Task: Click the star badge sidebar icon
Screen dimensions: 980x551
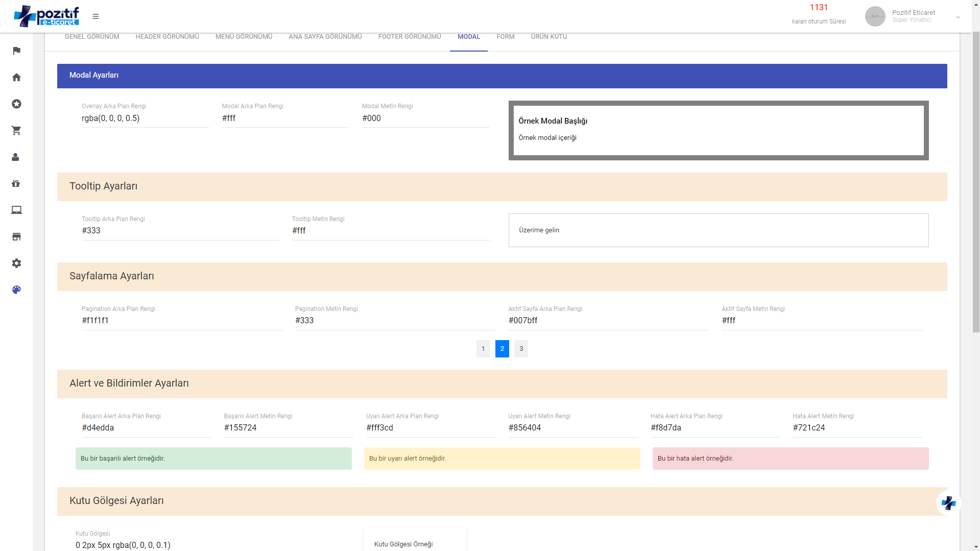Action: click(x=16, y=104)
